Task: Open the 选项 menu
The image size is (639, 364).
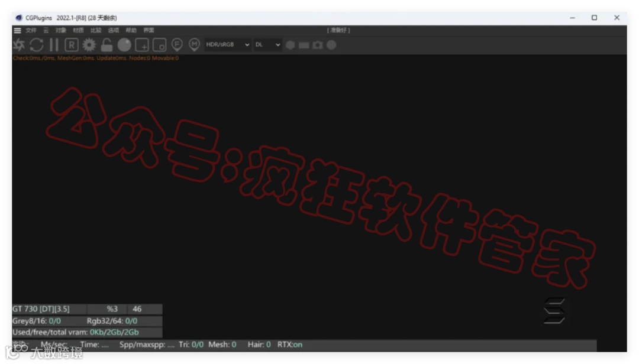Action: [x=113, y=31]
